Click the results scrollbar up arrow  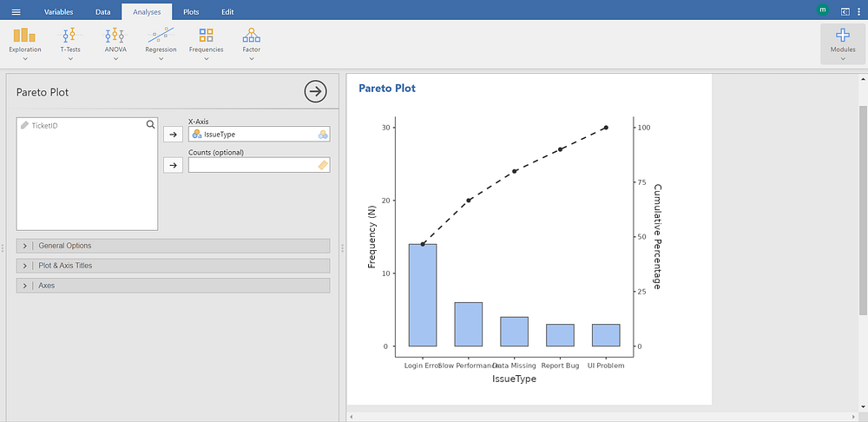click(863, 79)
